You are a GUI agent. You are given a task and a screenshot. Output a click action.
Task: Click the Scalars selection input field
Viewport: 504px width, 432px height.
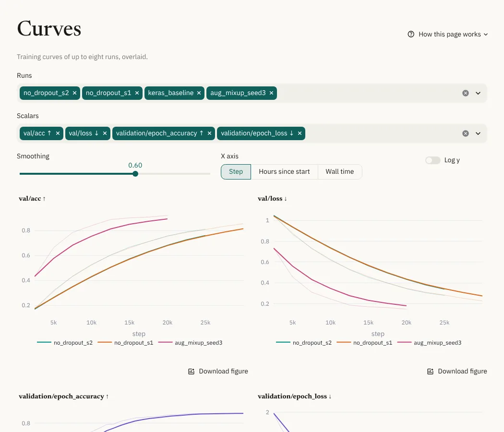point(252,133)
